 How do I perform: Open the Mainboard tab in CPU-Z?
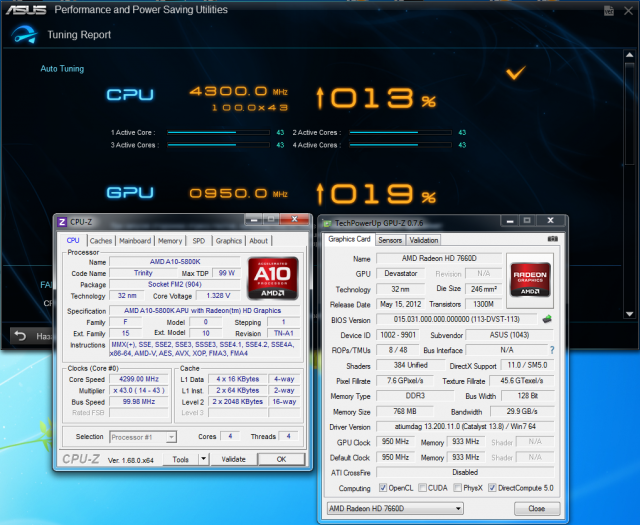click(135, 241)
